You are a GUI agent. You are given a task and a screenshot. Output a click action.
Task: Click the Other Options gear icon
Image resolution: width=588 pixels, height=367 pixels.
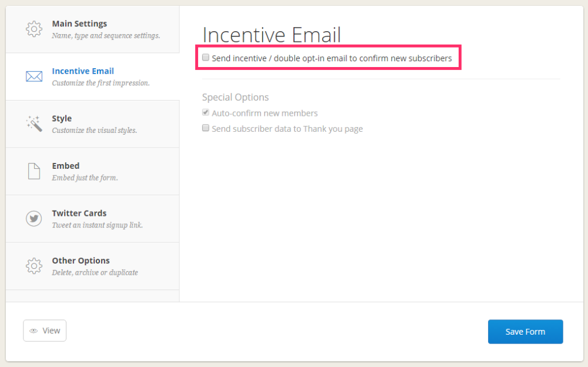(x=34, y=266)
